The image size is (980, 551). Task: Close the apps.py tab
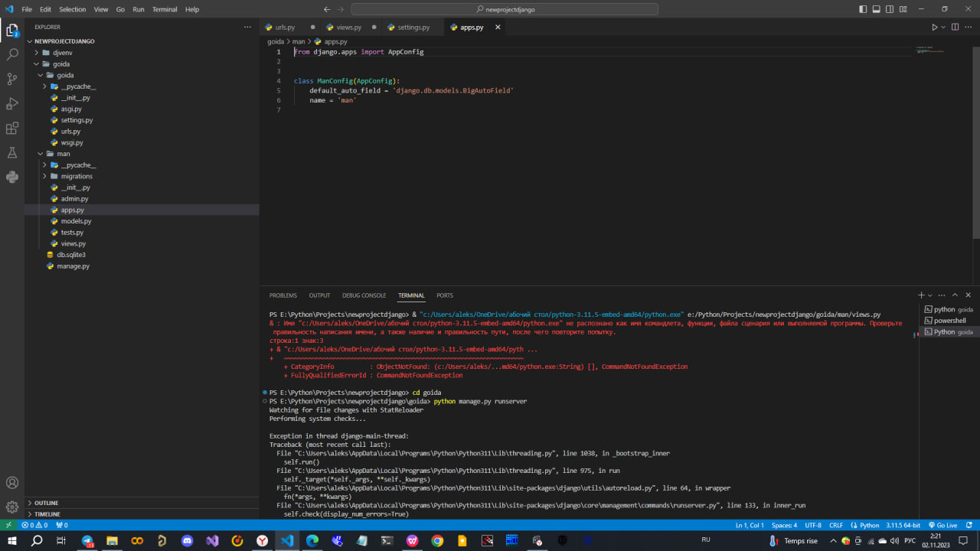tap(498, 27)
